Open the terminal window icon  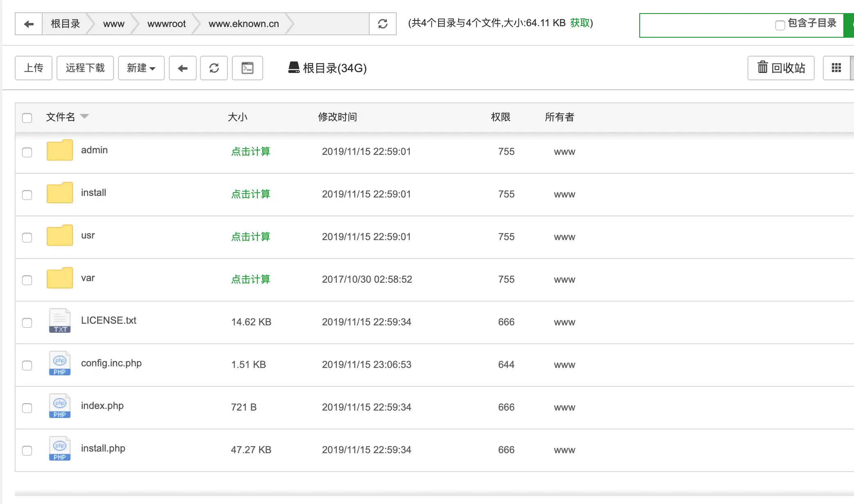coord(248,68)
